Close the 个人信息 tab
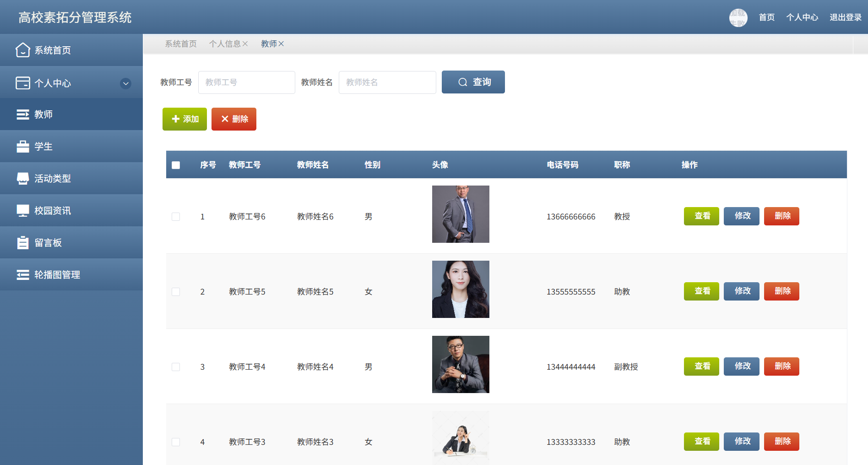The image size is (868, 465). click(245, 44)
